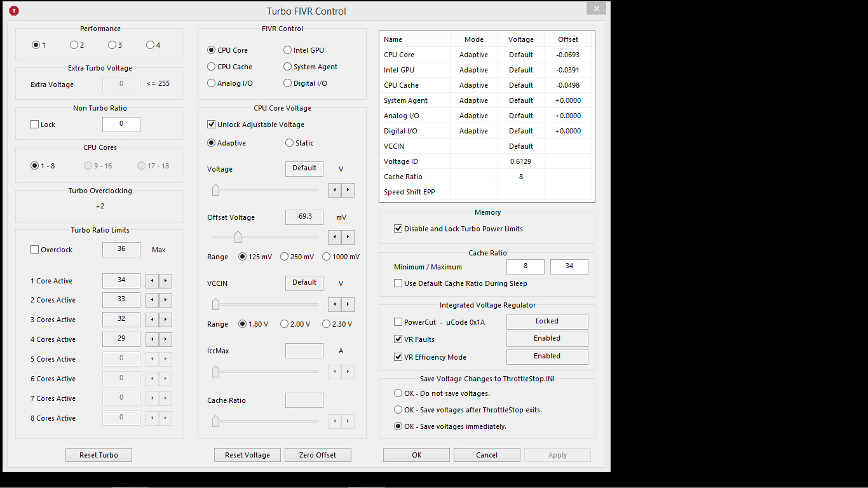Viewport: 868px width, 488px height.
Task: Select save voltages after ThrottleStop exits
Action: [468, 410]
